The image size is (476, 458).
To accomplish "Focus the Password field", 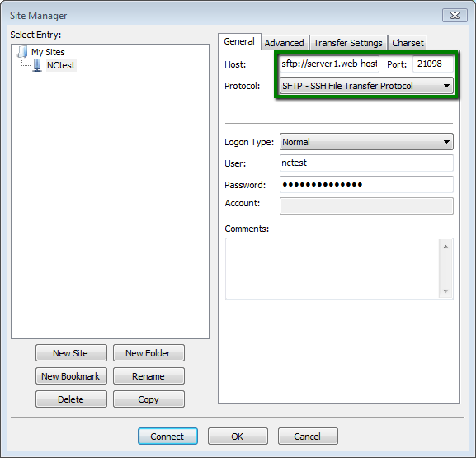I will 366,184.
